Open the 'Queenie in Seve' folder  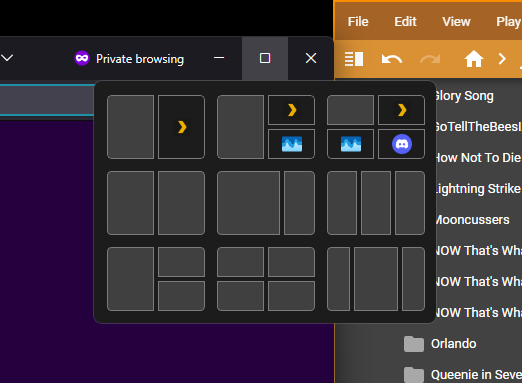click(476, 375)
